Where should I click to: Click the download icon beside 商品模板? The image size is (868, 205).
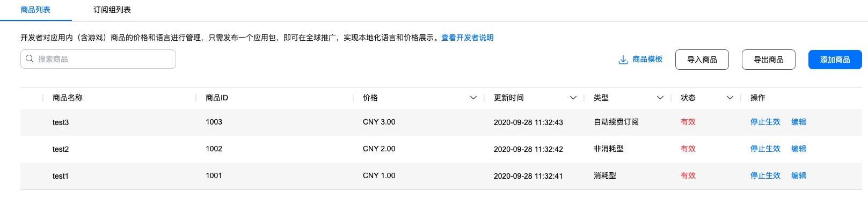[x=623, y=60]
